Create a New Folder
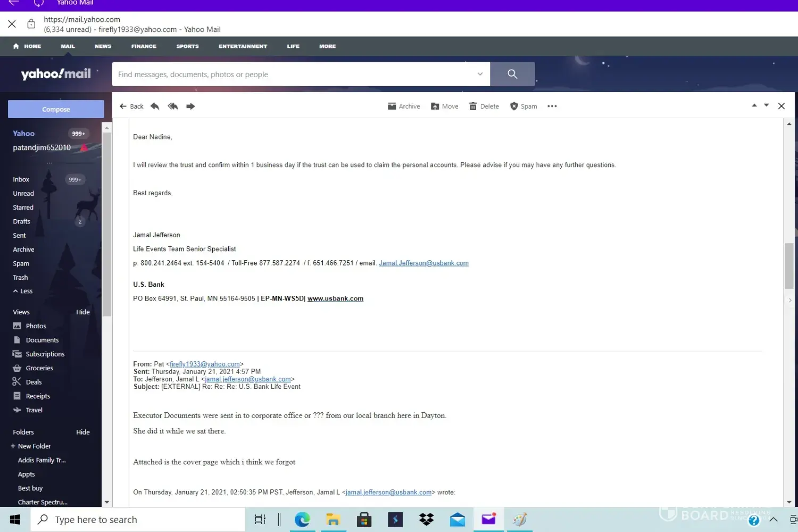The width and height of the screenshot is (798, 532). 31,446
